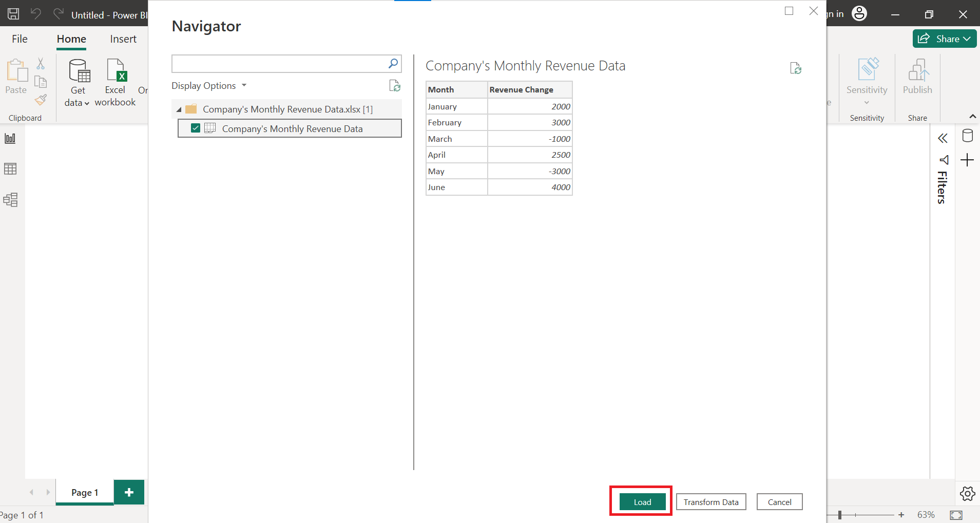The image size is (980, 523).
Task: Expand the Filters pane double chevron
Action: (x=943, y=138)
